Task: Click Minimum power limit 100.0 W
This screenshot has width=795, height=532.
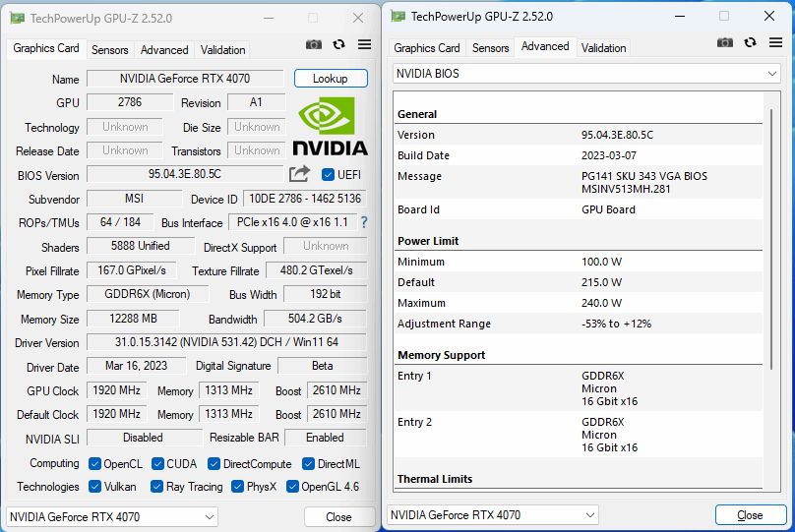Action: [x=601, y=262]
